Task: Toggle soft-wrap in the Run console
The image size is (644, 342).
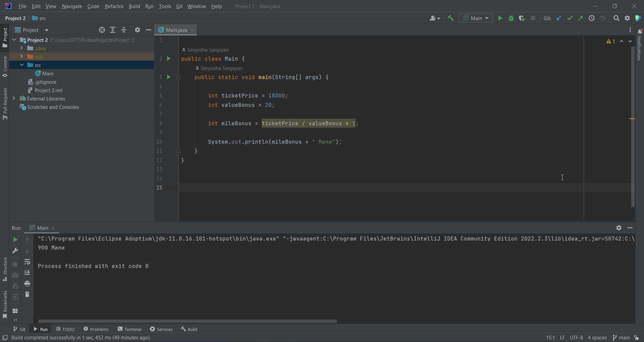Action: tap(27, 262)
